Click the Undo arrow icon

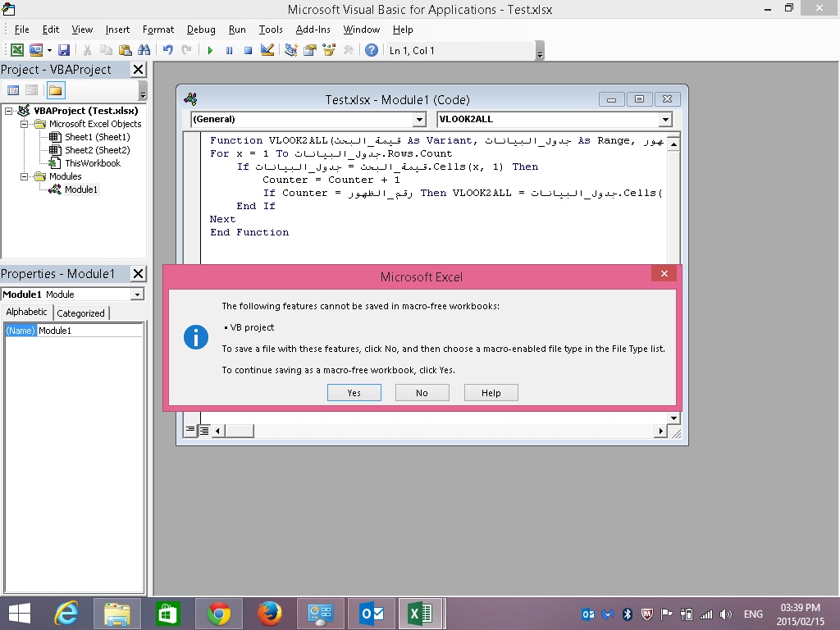click(x=167, y=50)
